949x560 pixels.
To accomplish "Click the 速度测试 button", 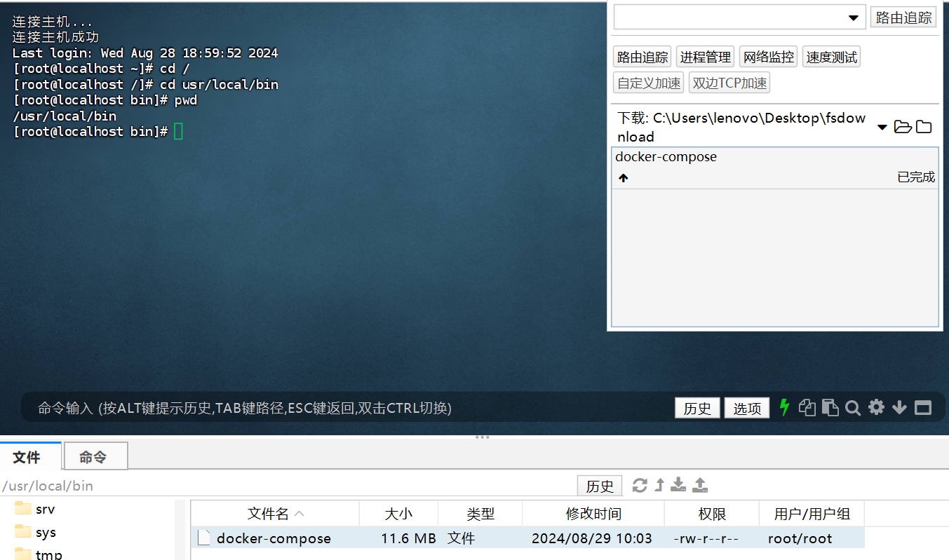I will 831,56.
